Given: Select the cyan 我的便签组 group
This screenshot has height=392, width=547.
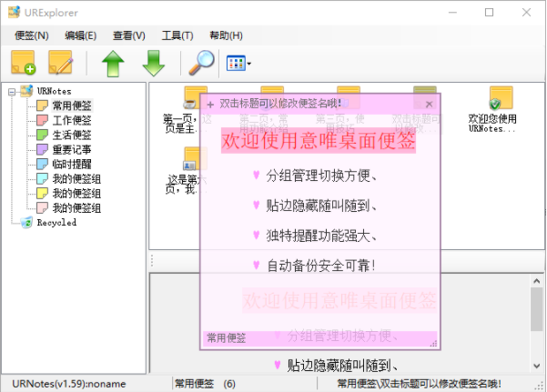Looking at the screenshot, I should [x=76, y=179].
